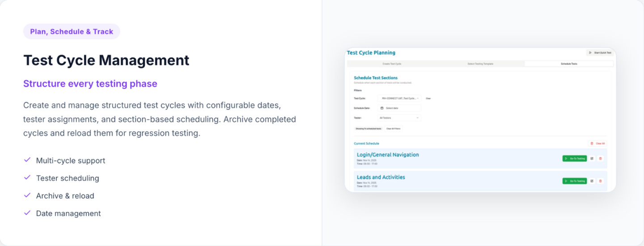The width and height of the screenshot is (644, 246).
Task: Open the Test Cycle dropdown
Action: 399,98
